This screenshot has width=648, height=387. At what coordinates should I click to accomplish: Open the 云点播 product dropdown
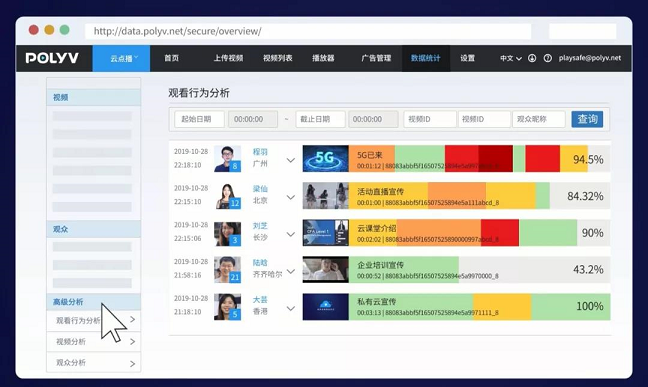(122, 58)
